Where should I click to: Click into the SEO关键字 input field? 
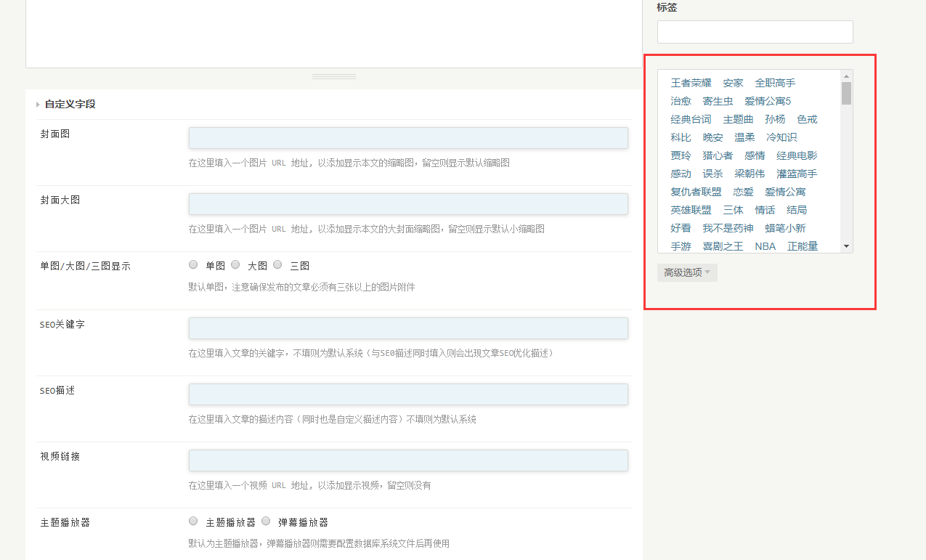408,328
